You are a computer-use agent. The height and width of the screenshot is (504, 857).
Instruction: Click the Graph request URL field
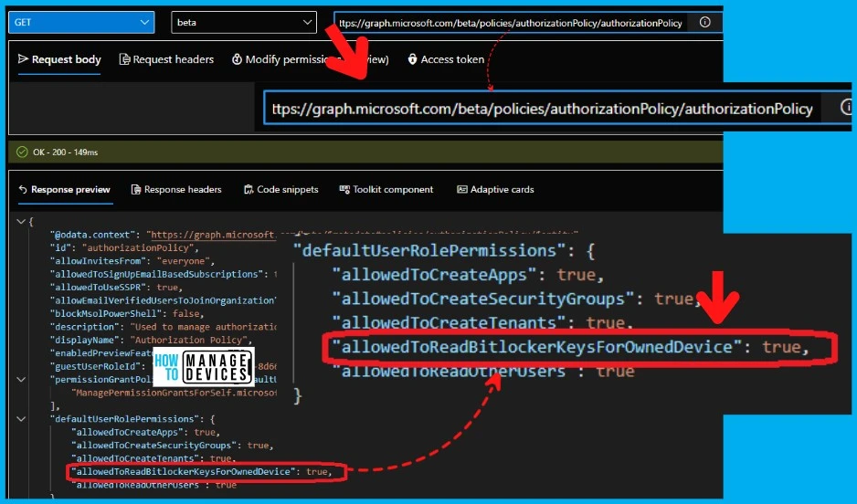pyautogui.click(x=511, y=23)
